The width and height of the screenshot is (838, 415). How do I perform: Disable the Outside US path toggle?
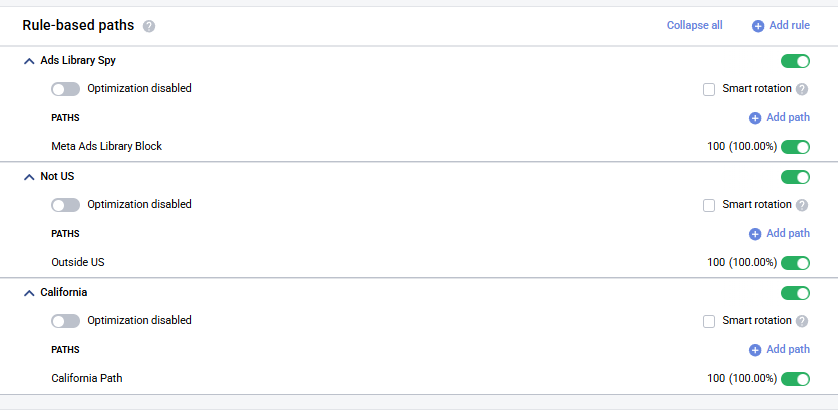(795, 263)
